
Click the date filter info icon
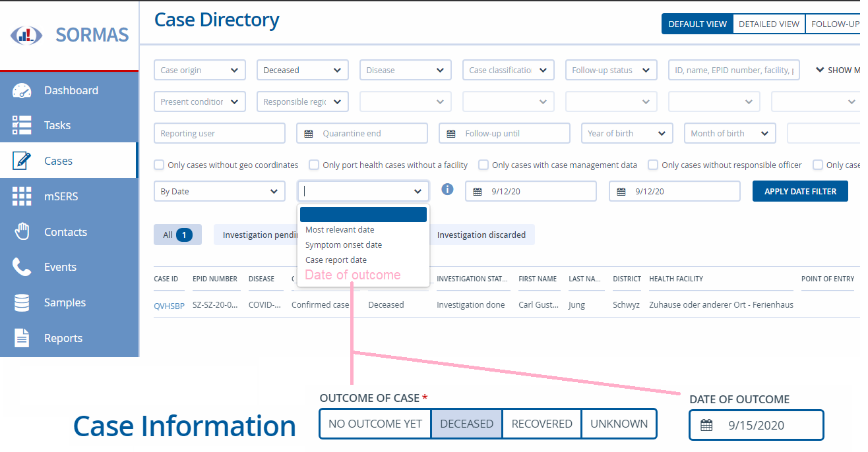pyautogui.click(x=447, y=189)
